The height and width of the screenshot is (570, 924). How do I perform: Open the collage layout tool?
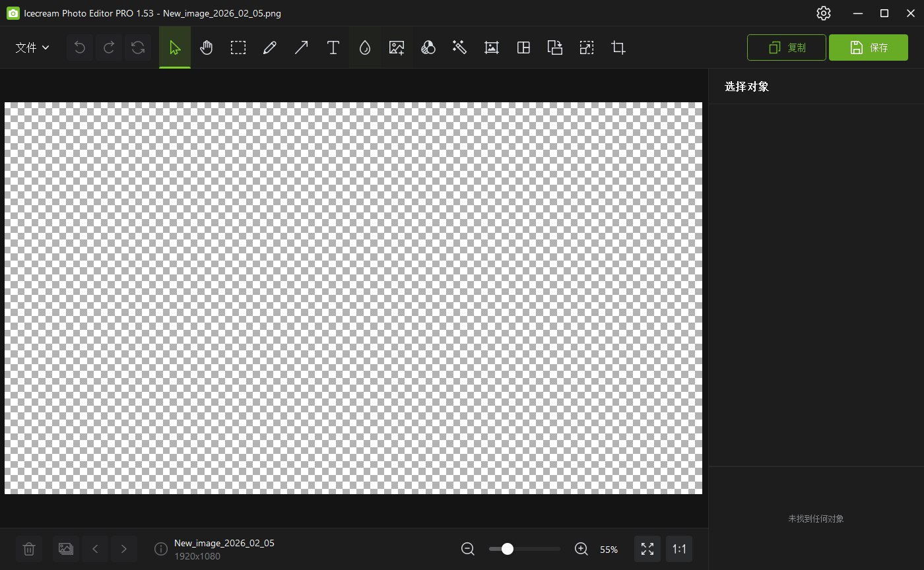click(x=523, y=47)
